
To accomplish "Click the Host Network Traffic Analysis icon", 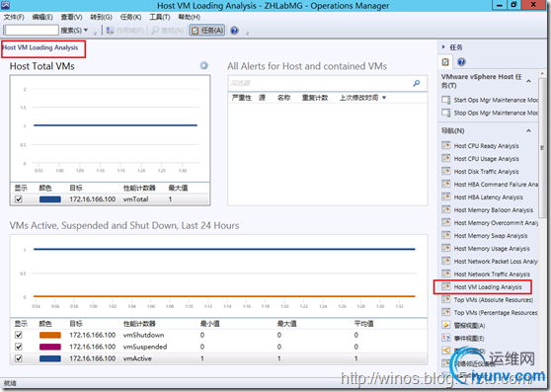I will coord(446,274).
